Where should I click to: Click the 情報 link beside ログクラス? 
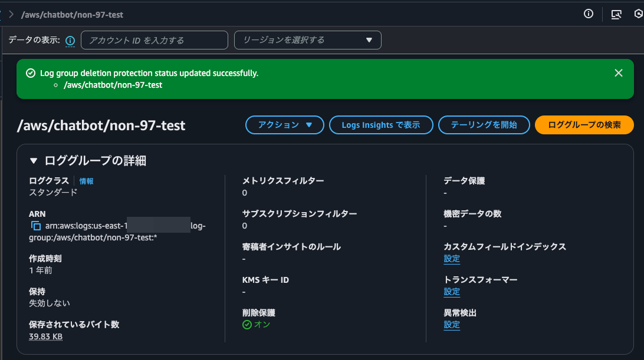pos(86,181)
